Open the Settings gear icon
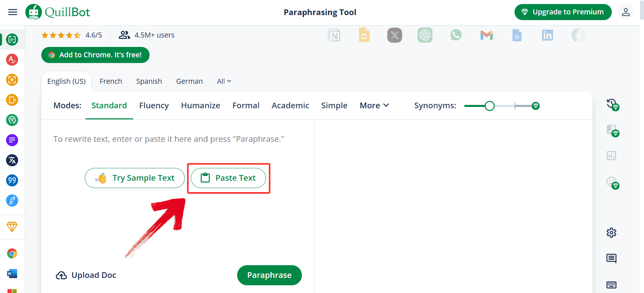 pyautogui.click(x=611, y=233)
